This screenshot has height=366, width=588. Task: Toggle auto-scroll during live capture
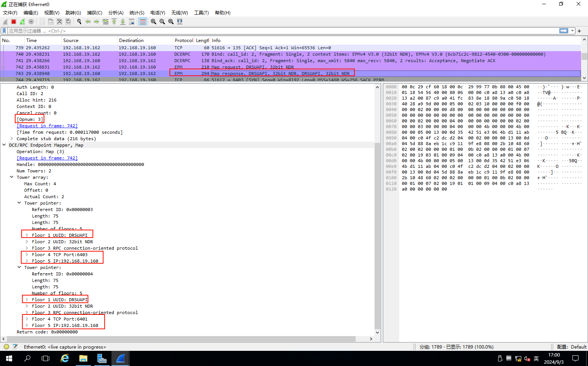coord(132,22)
